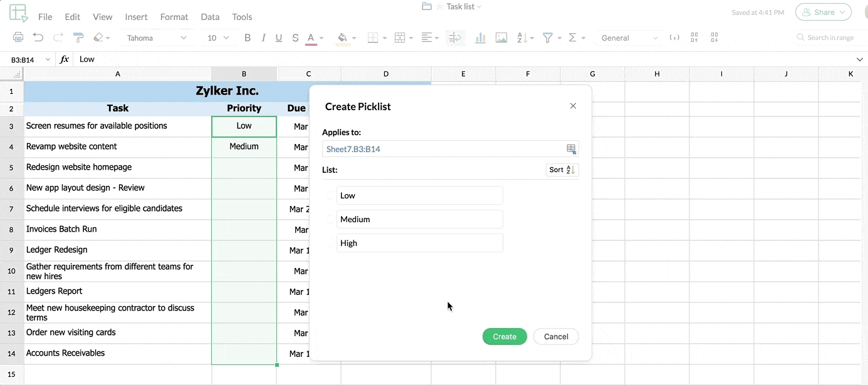Insert a chart using the bar chart icon
Screen dimensions: 868x385
pos(480,38)
